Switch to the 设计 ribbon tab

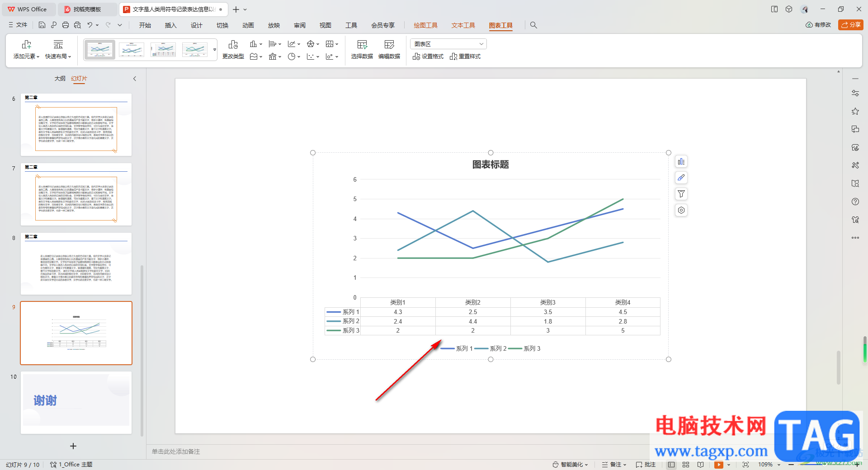(x=196, y=25)
